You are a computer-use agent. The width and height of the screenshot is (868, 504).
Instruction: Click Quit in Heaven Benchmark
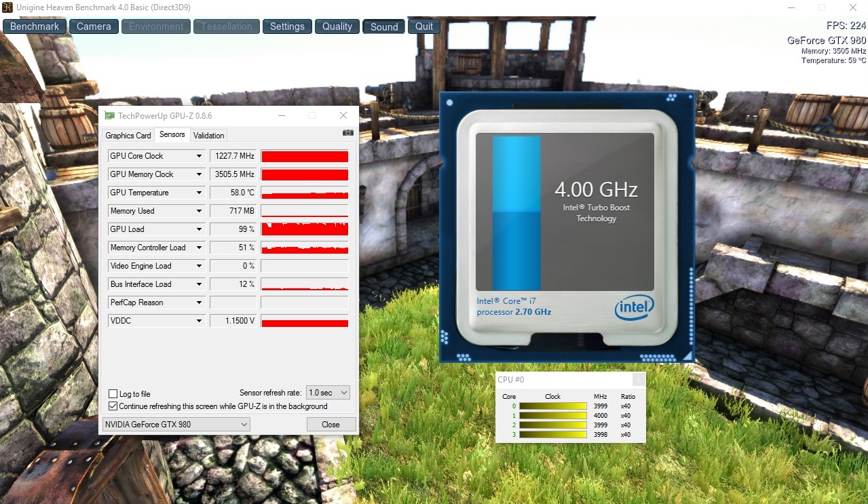pos(424,26)
